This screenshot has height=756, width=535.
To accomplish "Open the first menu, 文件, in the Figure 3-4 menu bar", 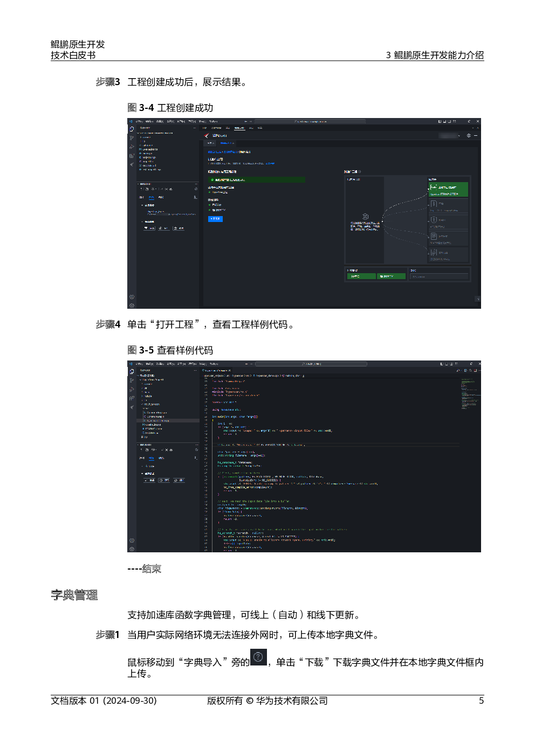I will pos(140,122).
